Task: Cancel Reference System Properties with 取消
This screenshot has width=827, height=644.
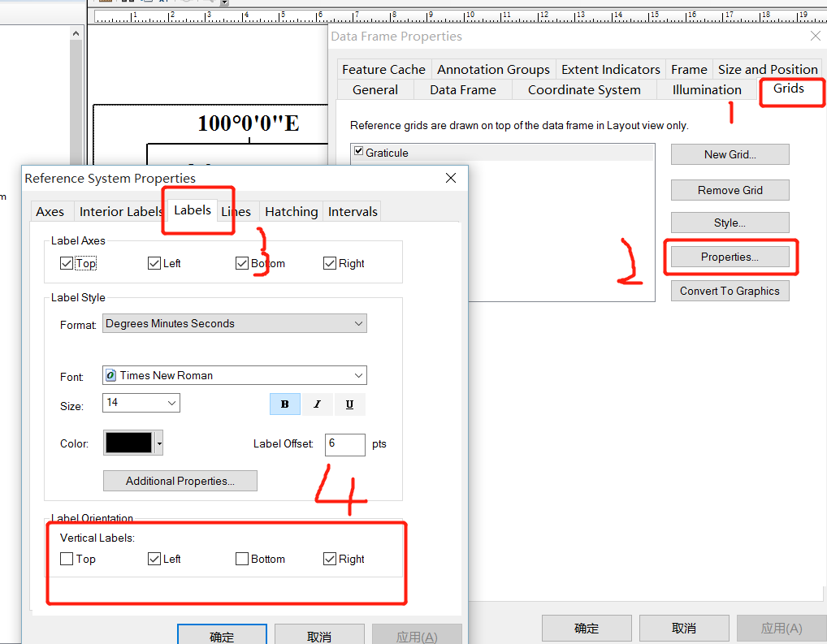Action: click(x=319, y=634)
